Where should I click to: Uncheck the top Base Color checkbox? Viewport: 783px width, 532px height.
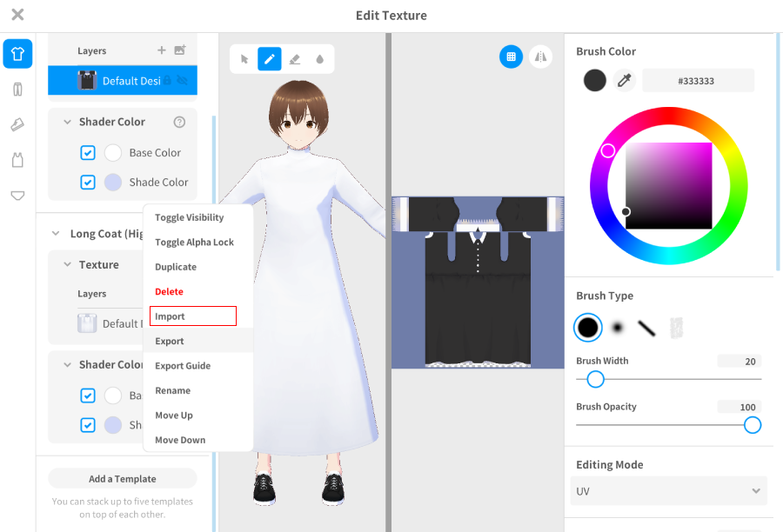pyautogui.click(x=88, y=153)
